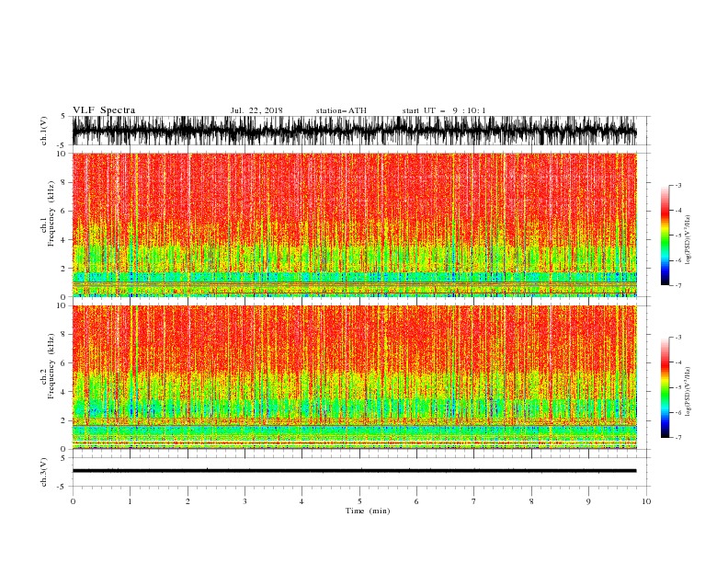The height and width of the screenshot is (563, 728).
Task: Click time axis tick label "8"
Action: (x=531, y=501)
